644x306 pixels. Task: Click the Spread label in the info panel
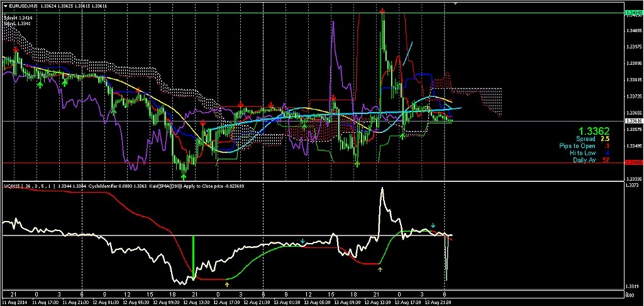586,139
